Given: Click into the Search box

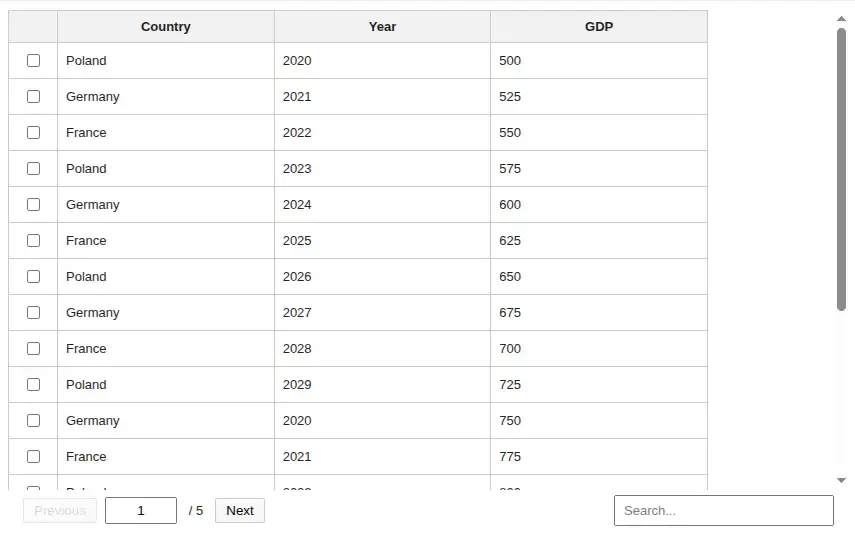Looking at the screenshot, I should [723, 510].
